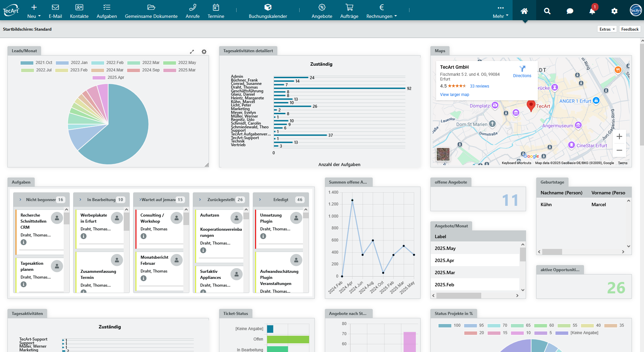Viewport: 644px width, 352px height.
Task: Open the chat messages icon
Action: [x=570, y=11]
